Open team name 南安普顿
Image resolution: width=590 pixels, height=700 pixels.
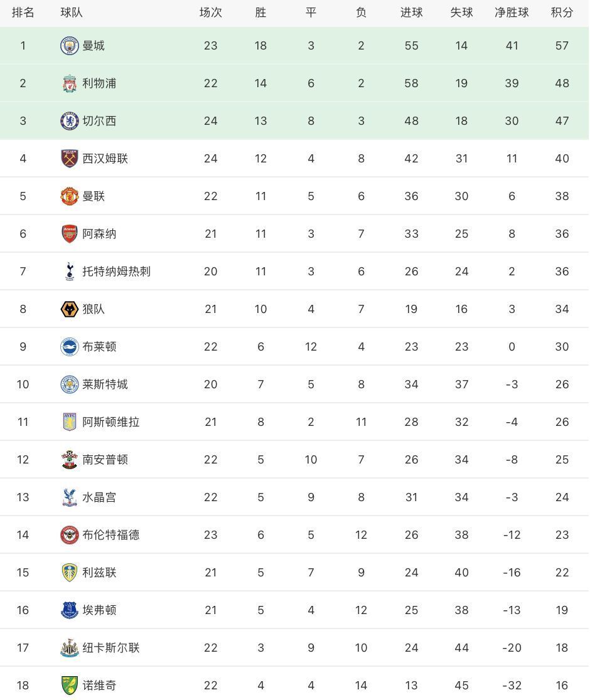click(105, 460)
